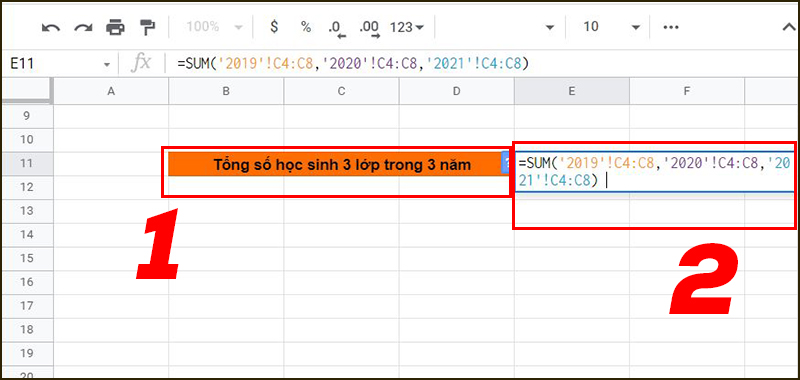800x380 pixels.
Task: Select column B header
Action: coord(226,91)
